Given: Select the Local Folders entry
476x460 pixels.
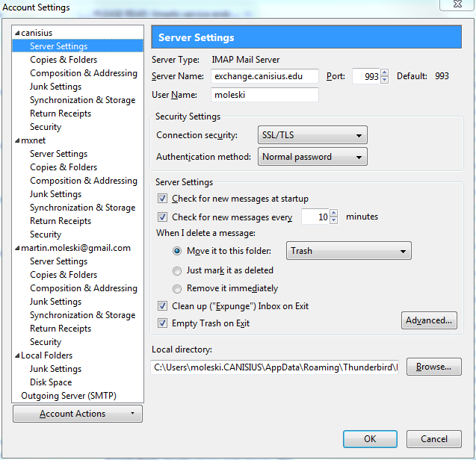Looking at the screenshot, I should tap(47, 355).
